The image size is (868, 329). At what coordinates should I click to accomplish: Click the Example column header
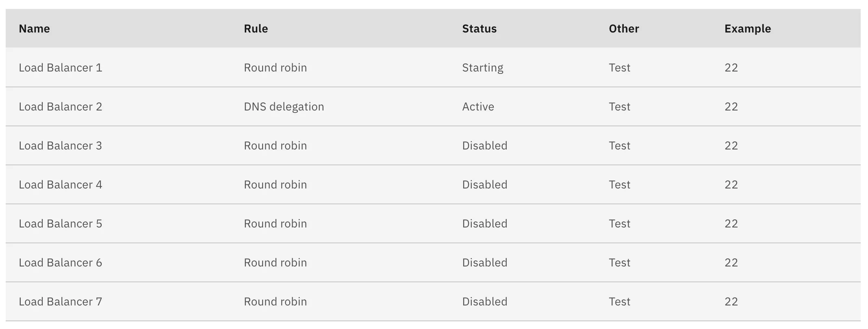point(747,29)
